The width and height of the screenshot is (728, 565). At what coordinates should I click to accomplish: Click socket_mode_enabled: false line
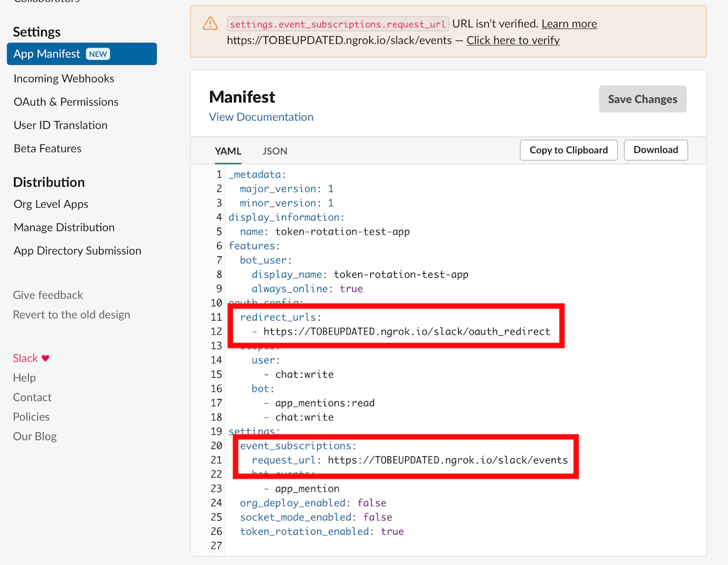click(316, 517)
